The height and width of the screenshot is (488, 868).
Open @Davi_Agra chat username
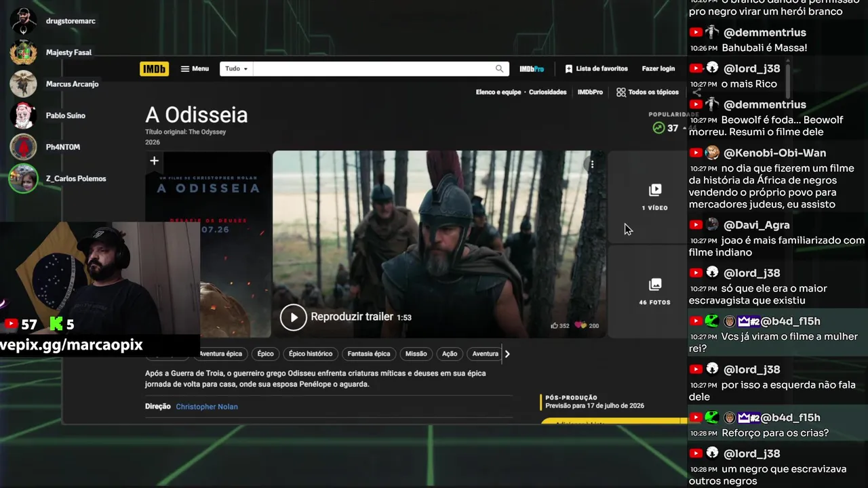coord(757,225)
